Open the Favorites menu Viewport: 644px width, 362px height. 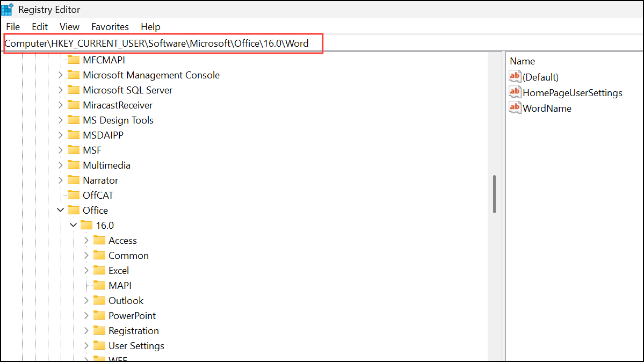[x=110, y=26]
